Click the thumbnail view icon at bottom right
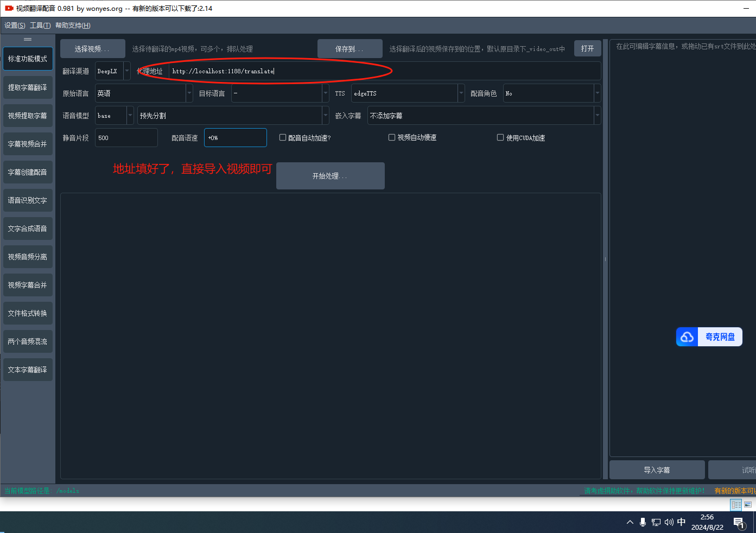Screen dimensions: 756x533 (748, 505)
